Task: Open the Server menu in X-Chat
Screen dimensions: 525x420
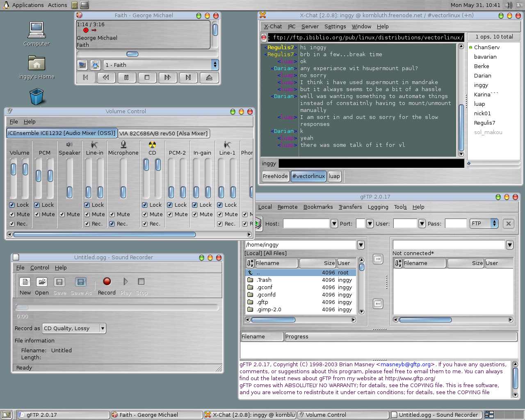Action: 310,26
